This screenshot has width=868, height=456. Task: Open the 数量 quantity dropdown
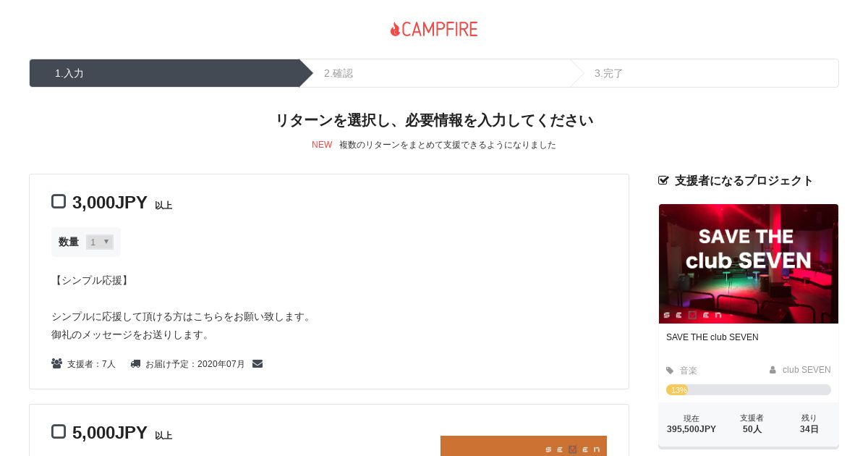coord(100,242)
